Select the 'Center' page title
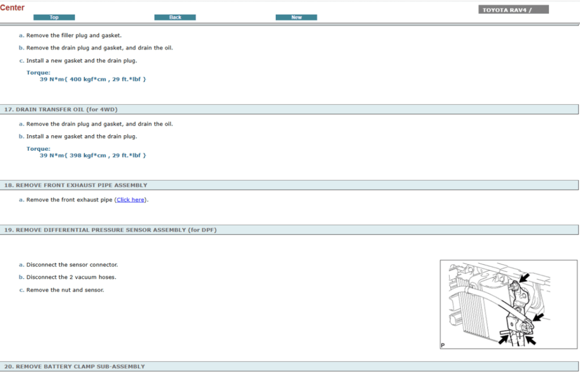The width and height of the screenshot is (580, 392). 12,7
